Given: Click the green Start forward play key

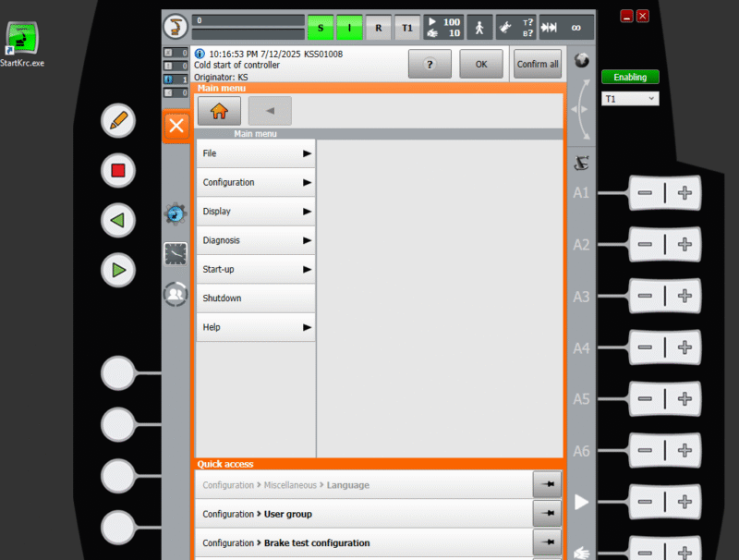Looking at the screenshot, I should click(118, 270).
